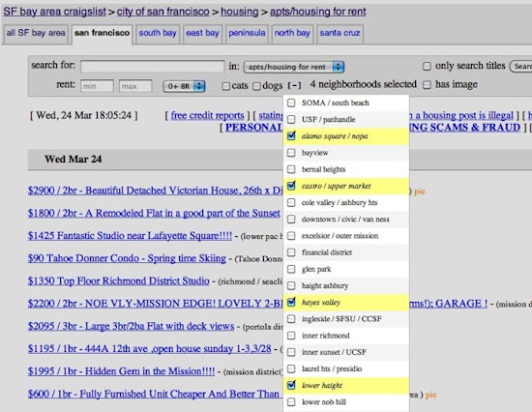532x412 pixels.
Task: Check excelsior / outer mission
Action: 291,236
